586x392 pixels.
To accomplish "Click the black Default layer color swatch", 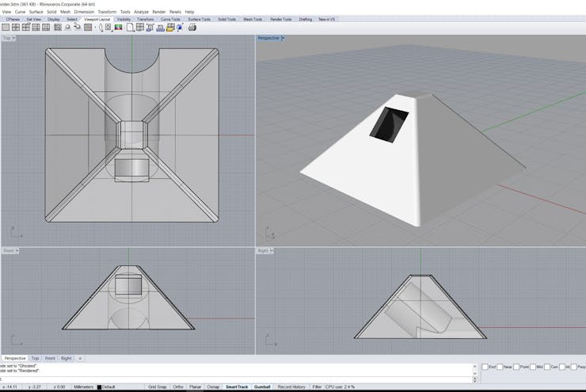I will (99, 386).
